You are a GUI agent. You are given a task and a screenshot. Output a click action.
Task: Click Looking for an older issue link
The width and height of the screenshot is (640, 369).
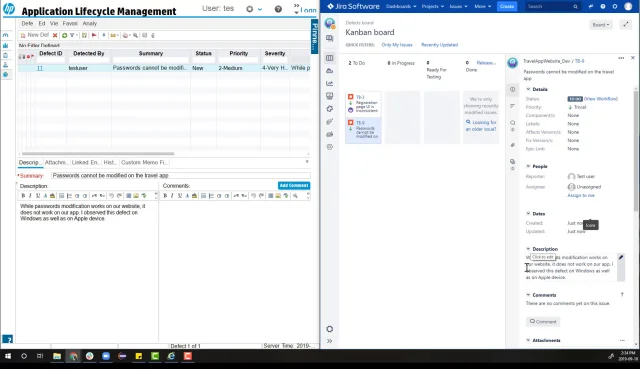tap(481, 126)
